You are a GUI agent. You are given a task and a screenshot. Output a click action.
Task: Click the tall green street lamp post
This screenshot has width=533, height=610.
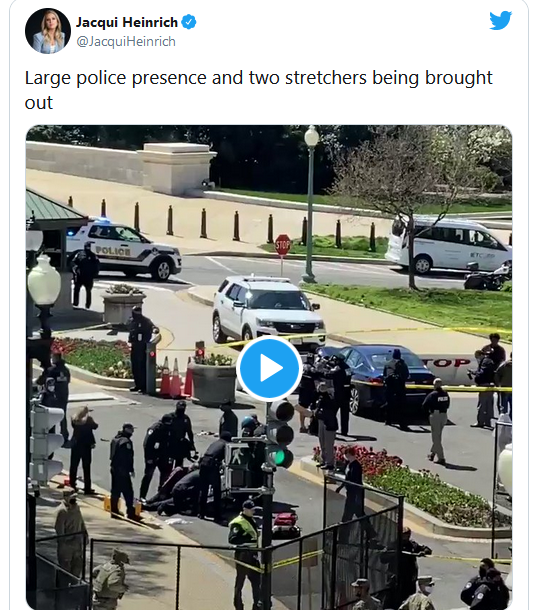pos(310,204)
